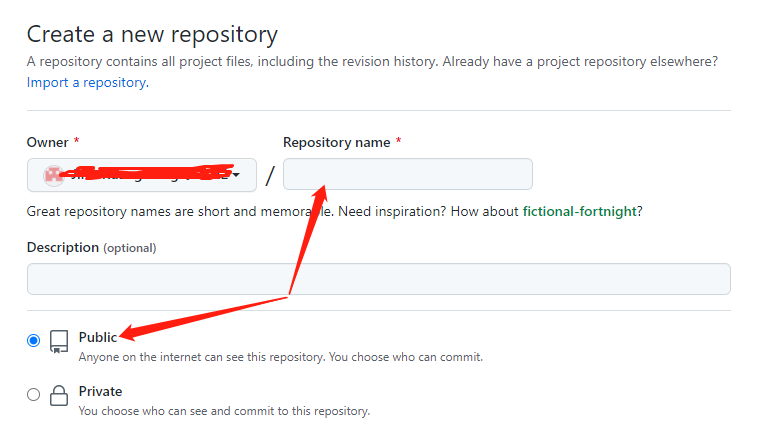The width and height of the screenshot is (765, 427).
Task: Click the "You choose who can see" description
Action: pos(224,410)
